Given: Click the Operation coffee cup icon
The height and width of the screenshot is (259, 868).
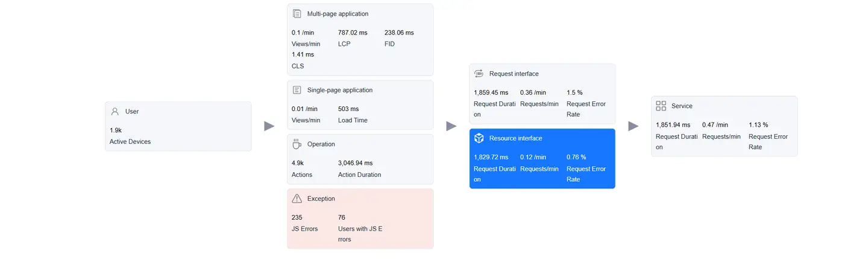Looking at the screenshot, I should (x=297, y=144).
